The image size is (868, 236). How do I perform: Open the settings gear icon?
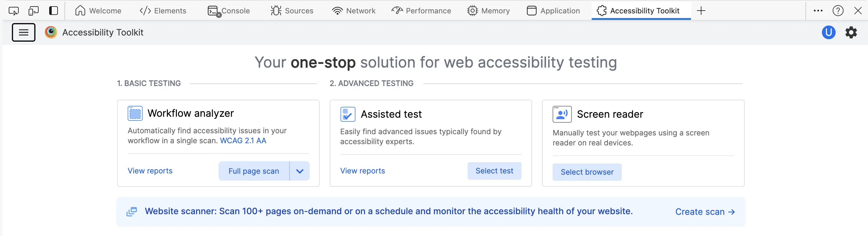(851, 32)
